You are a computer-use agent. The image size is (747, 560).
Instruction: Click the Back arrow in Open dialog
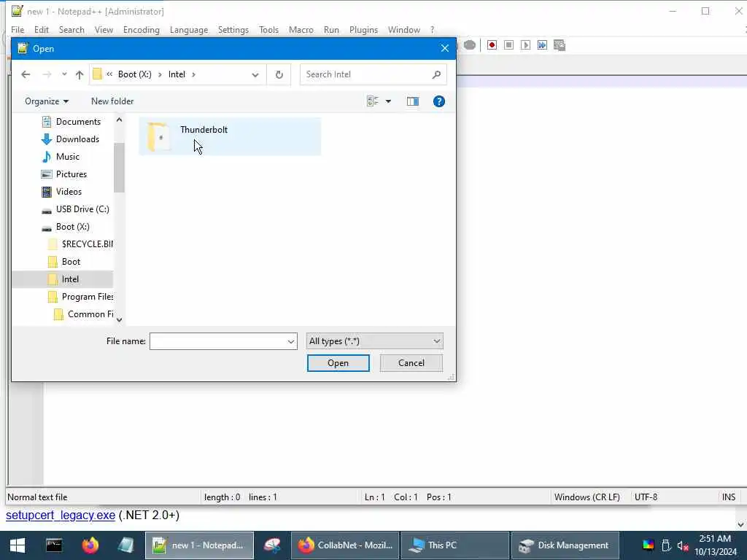point(26,74)
